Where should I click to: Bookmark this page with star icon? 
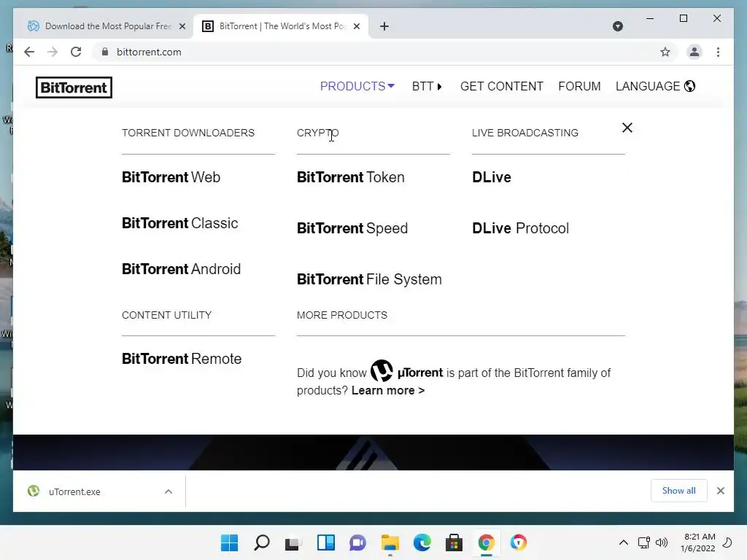tap(665, 52)
